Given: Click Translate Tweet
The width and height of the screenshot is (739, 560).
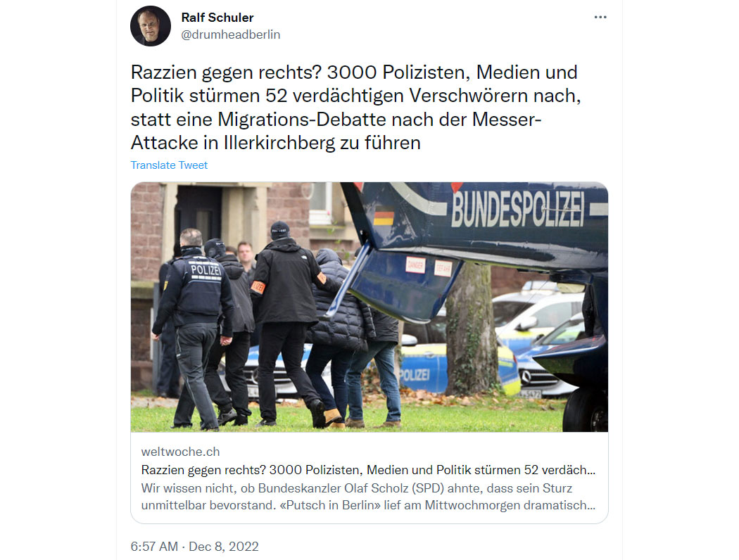Looking at the screenshot, I should point(169,165).
